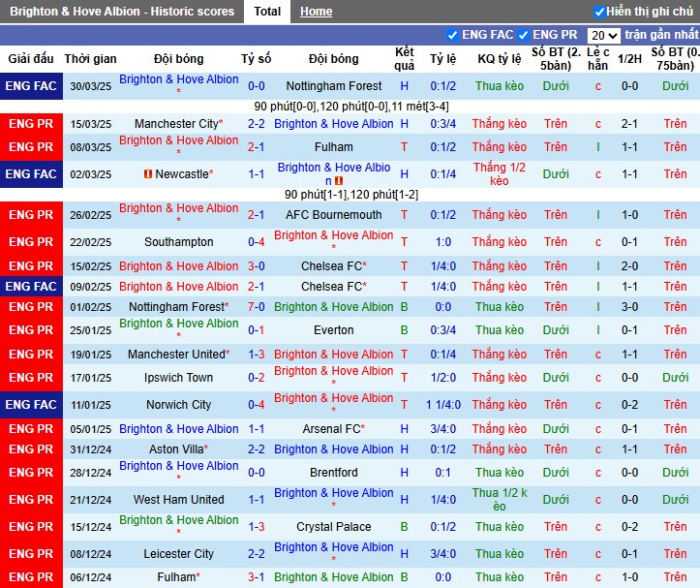Uncheck the ENG PR filter checkbox
Screen dimensions: 700x588
[x=523, y=35]
